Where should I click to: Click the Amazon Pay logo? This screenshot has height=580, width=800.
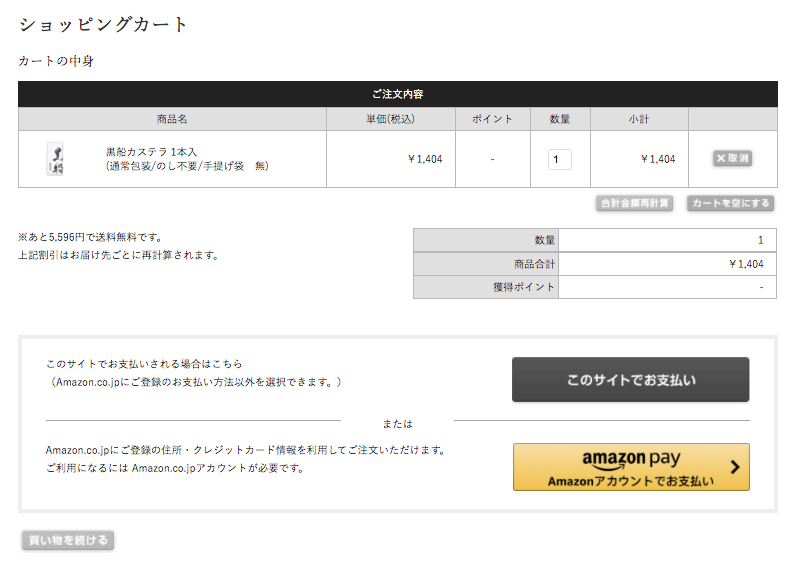(631, 459)
